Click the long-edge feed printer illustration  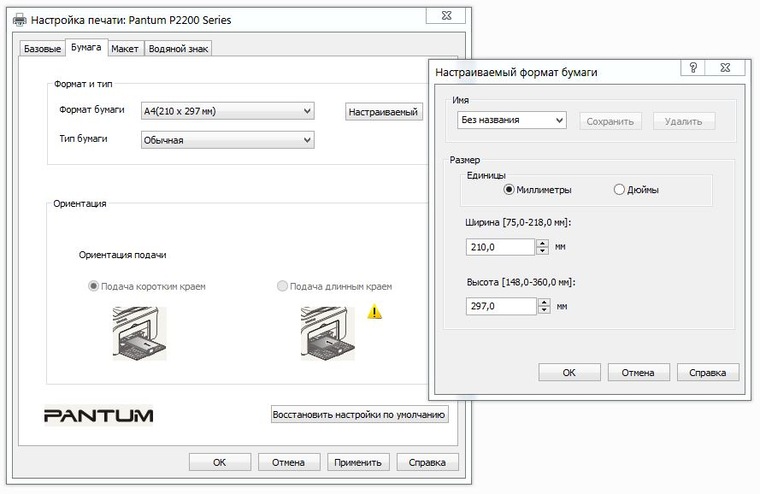(327, 333)
